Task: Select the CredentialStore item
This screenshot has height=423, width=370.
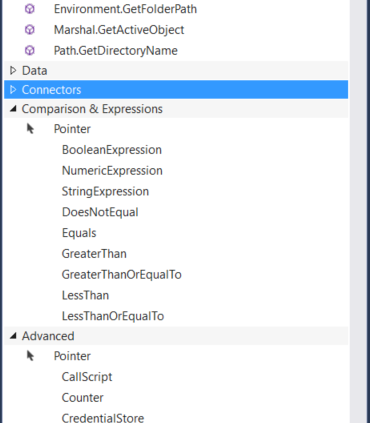Action: coord(103,418)
